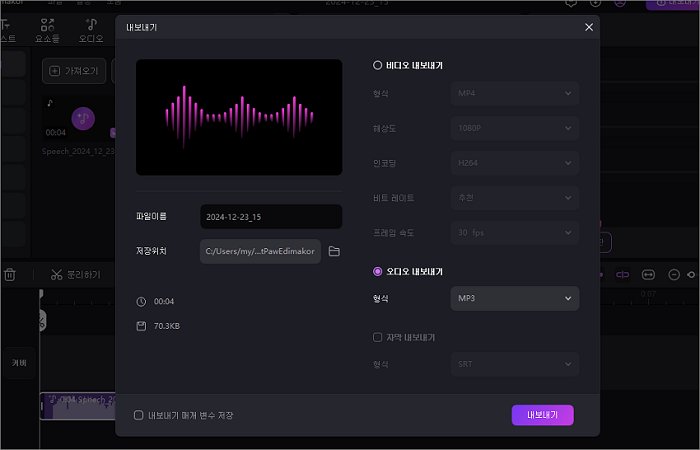Click the 70.3KB file size text

tap(167, 326)
